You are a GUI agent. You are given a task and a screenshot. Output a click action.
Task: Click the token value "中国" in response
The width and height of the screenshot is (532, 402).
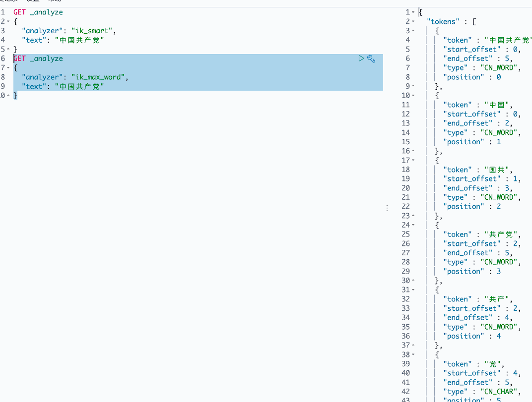tap(497, 105)
